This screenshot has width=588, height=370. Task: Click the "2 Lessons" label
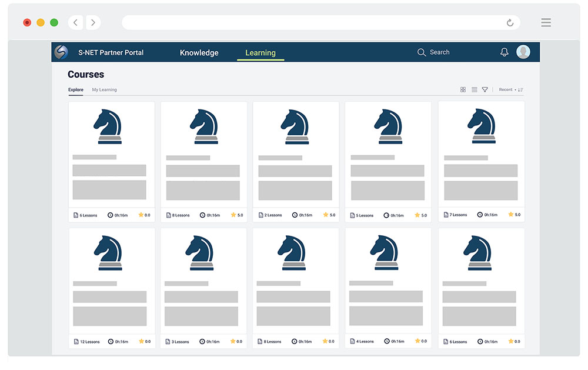coord(273,215)
